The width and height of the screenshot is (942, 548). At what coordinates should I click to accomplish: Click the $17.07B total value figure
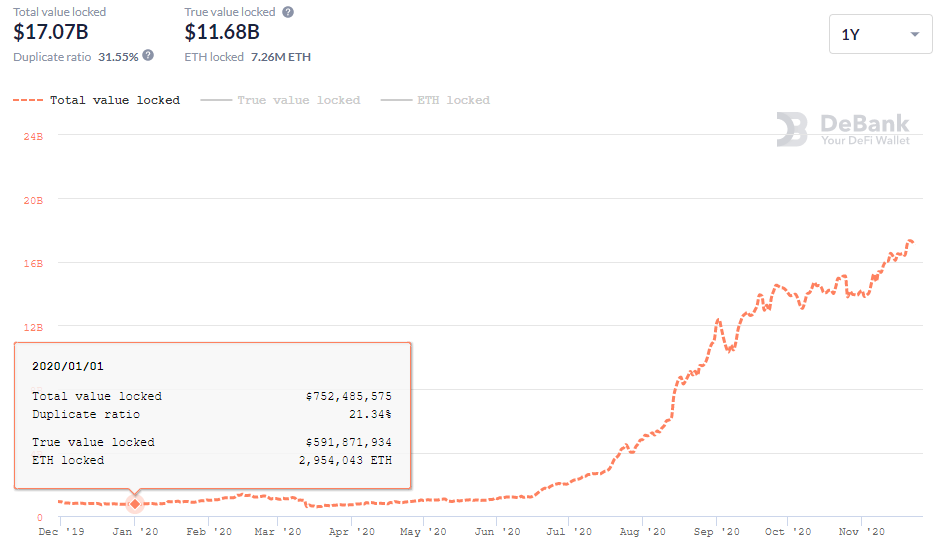tap(51, 32)
